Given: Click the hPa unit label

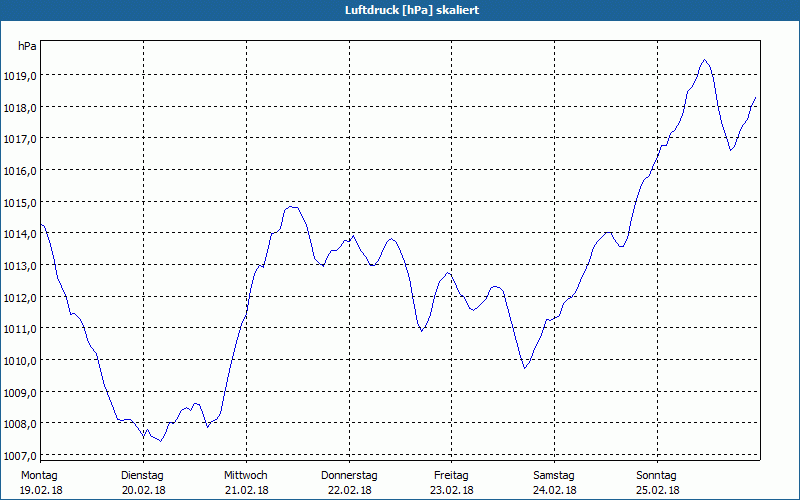Looking at the screenshot, I should [27, 46].
